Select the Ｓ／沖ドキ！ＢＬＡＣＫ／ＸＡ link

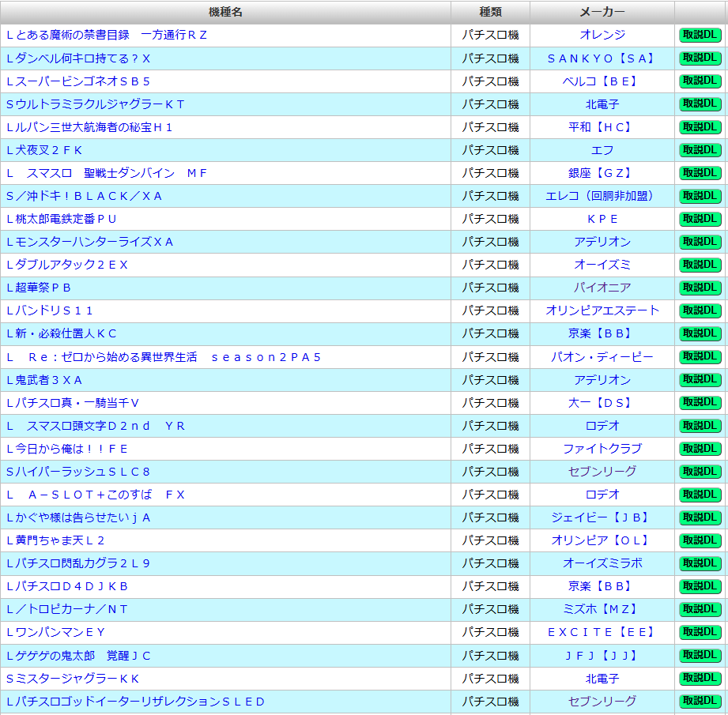(84, 196)
